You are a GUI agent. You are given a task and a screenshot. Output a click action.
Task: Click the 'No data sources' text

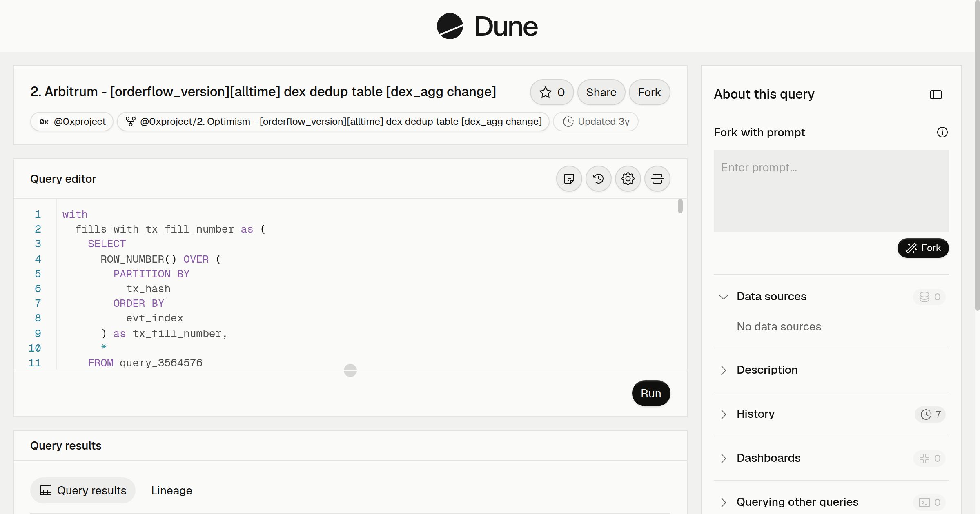779,327
